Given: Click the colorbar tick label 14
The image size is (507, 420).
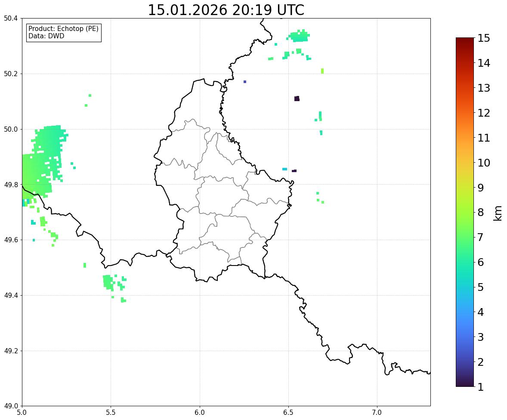Looking at the screenshot, I should click(x=484, y=63).
